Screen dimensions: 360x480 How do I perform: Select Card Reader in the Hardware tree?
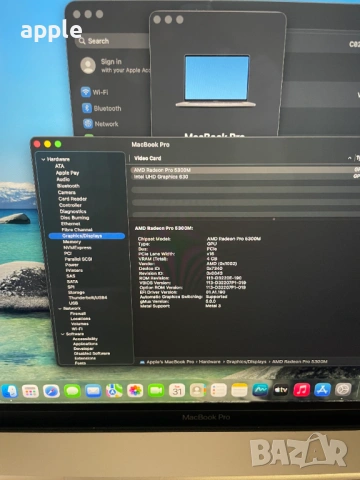73,199
